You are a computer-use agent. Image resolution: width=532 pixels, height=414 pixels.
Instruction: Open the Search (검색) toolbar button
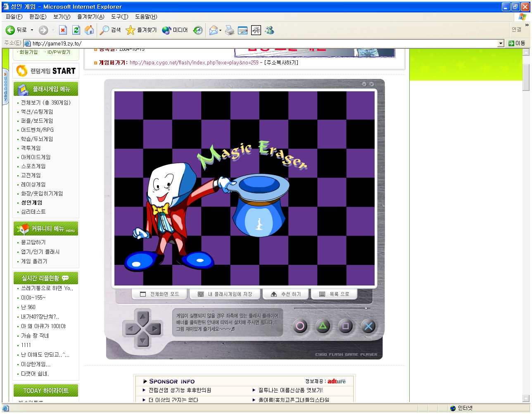coord(110,30)
